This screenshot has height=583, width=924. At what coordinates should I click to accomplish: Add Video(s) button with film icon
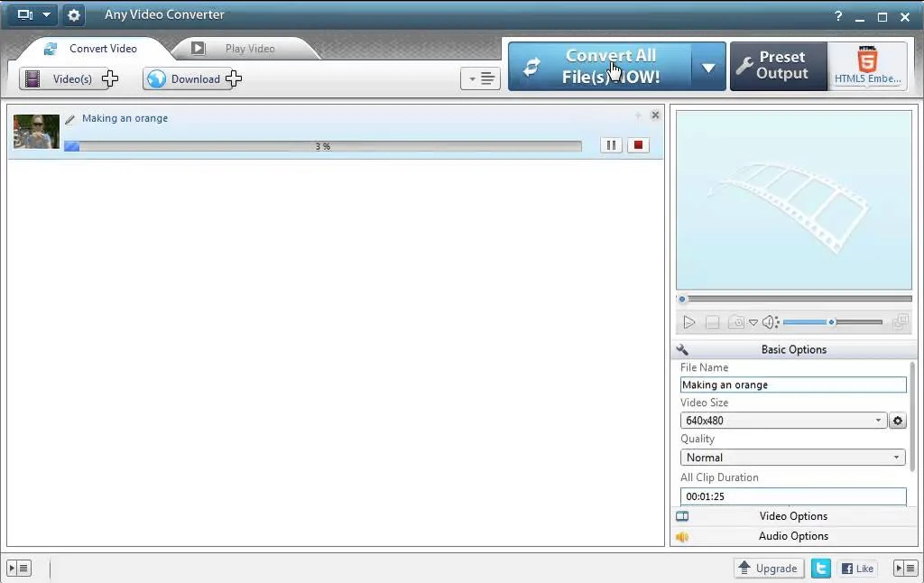[69, 79]
